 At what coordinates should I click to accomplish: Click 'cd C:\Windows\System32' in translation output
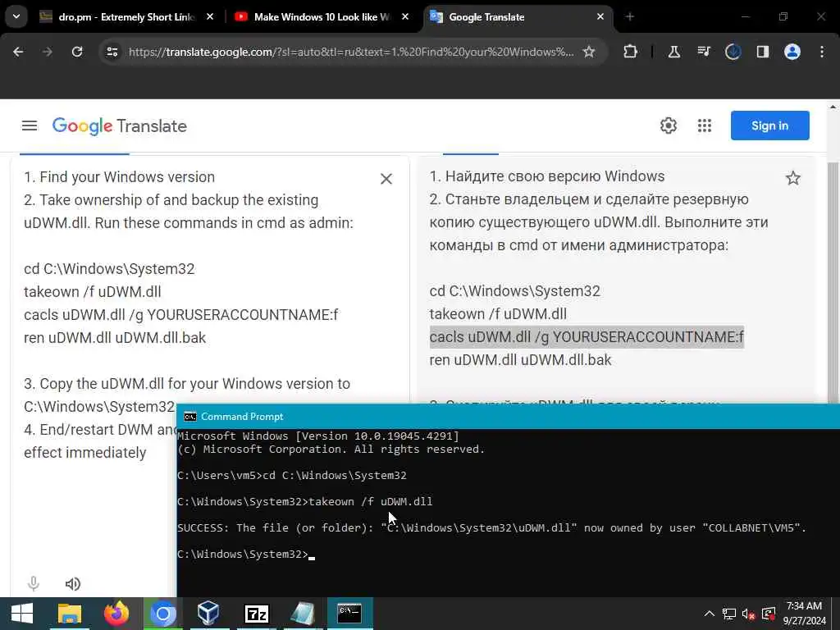(515, 291)
